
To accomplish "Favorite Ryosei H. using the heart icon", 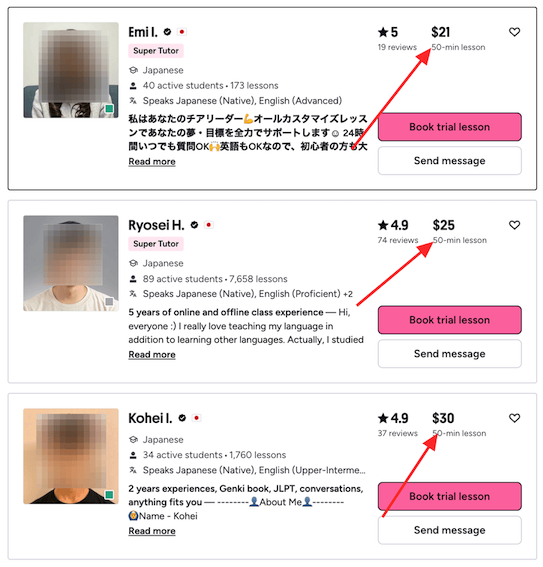I will point(514,225).
